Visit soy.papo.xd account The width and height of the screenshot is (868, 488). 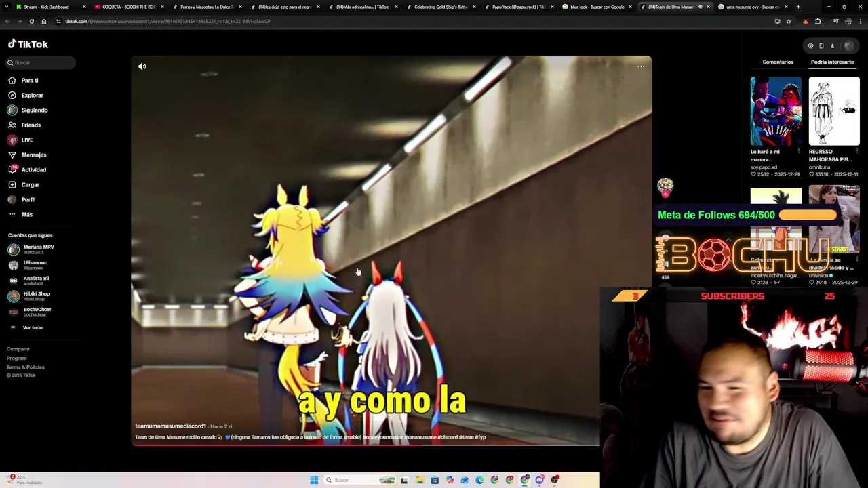point(764,167)
